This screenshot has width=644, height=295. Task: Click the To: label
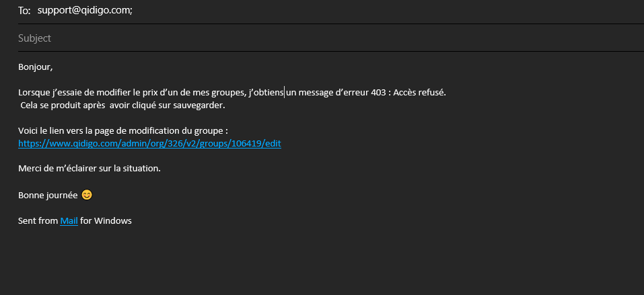pos(24,11)
